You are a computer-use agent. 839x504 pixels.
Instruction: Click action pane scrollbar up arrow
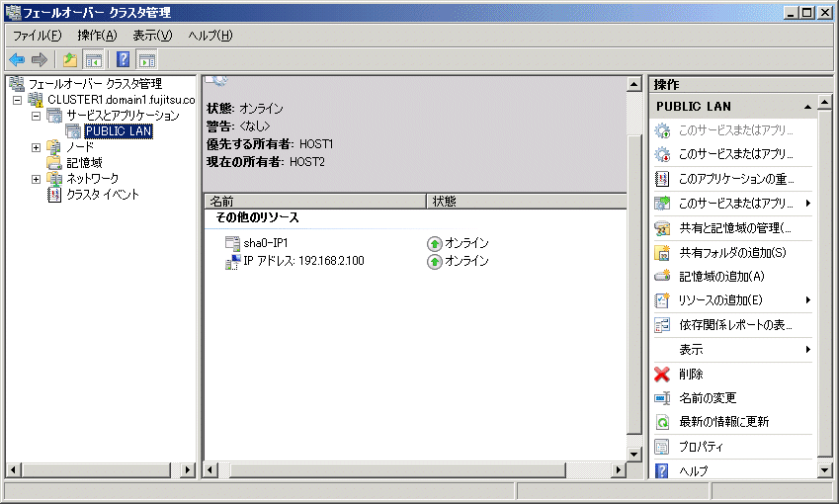click(824, 102)
